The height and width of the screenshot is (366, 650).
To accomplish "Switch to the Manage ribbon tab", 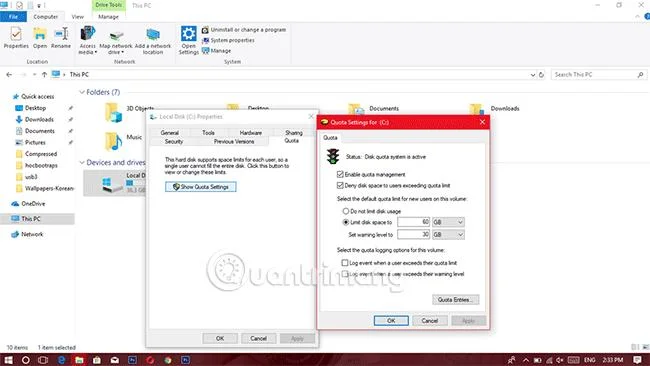I will point(109,17).
